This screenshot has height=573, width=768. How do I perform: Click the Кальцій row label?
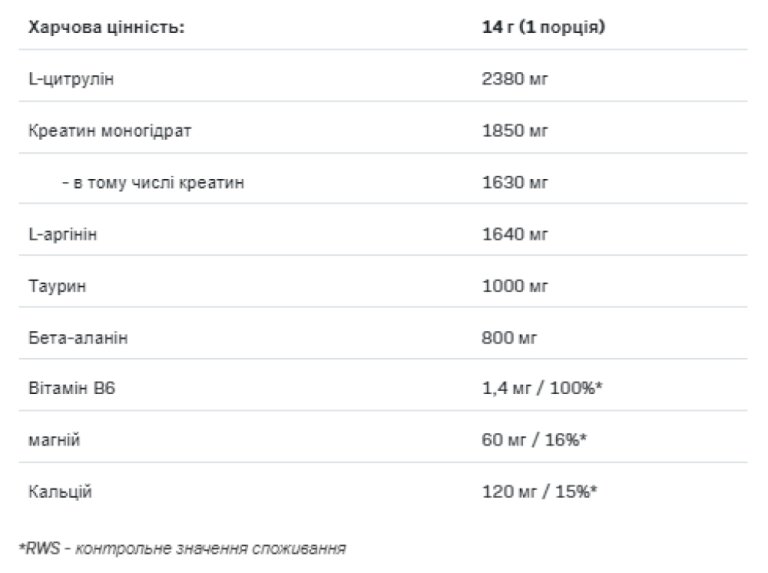tap(62, 493)
